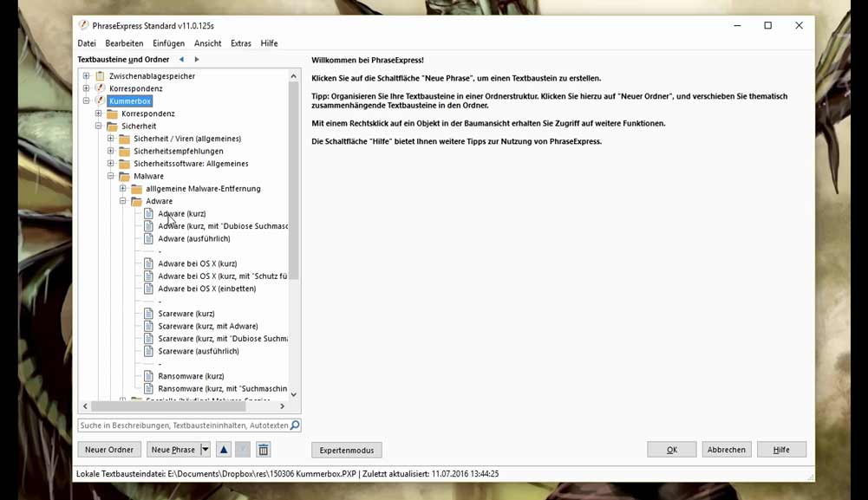
Task: Select Sicherheitssoftware: Allgemeines folder label
Action: click(191, 164)
